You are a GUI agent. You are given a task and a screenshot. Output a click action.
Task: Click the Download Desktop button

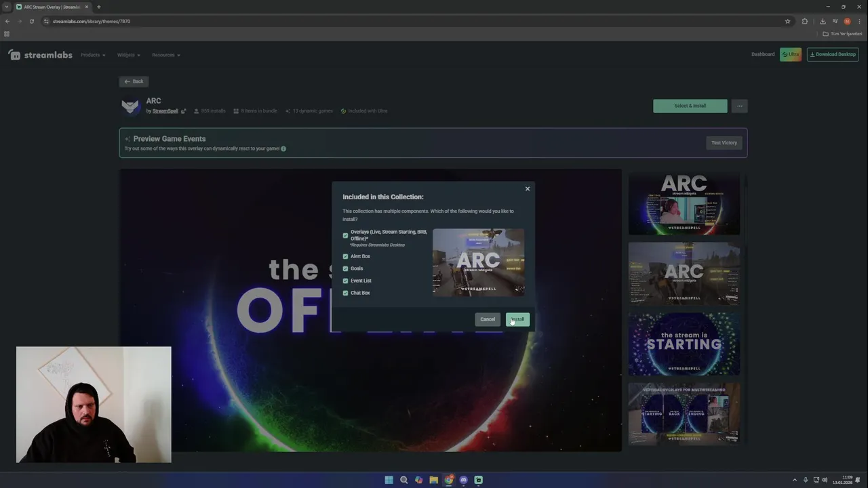click(x=833, y=54)
